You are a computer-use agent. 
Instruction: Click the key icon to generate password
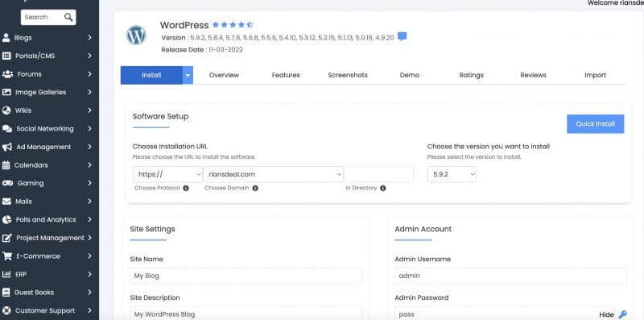[x=622, y=314]
